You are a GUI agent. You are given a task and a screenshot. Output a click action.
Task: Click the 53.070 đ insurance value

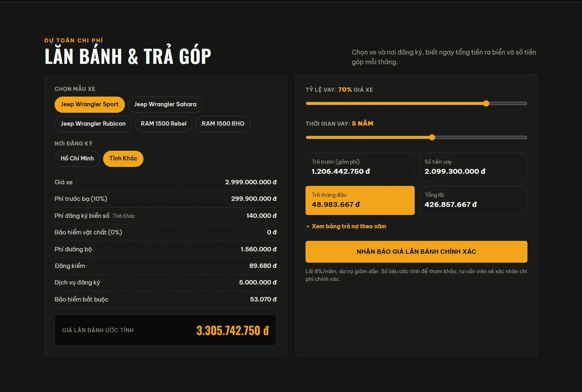pyautogui.click(x=264, y=299)
